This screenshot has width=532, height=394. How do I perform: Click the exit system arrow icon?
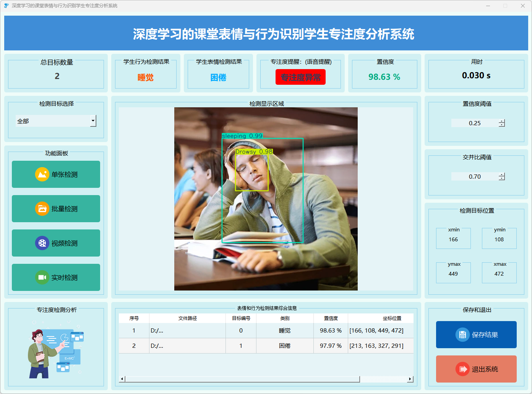tap(462, 369)
